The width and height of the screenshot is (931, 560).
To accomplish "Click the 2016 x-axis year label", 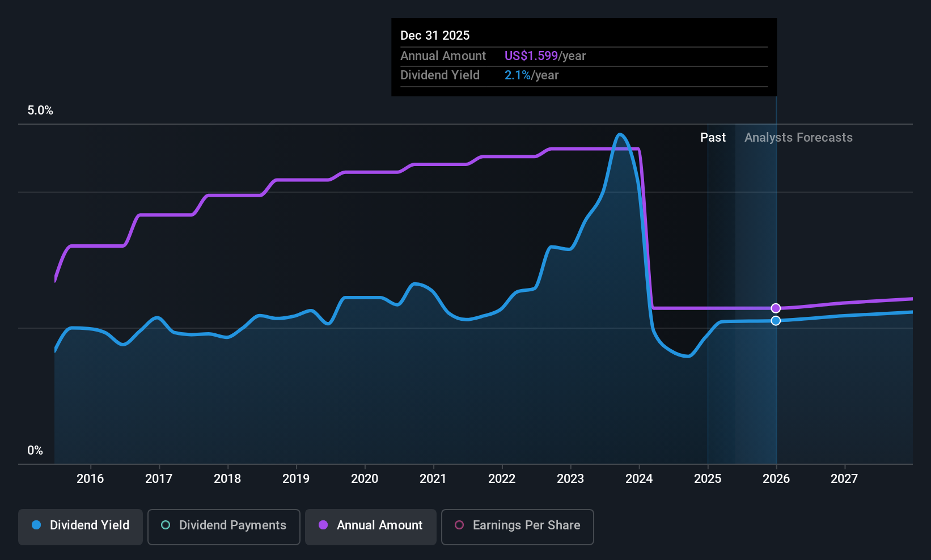I will point(90,479).
